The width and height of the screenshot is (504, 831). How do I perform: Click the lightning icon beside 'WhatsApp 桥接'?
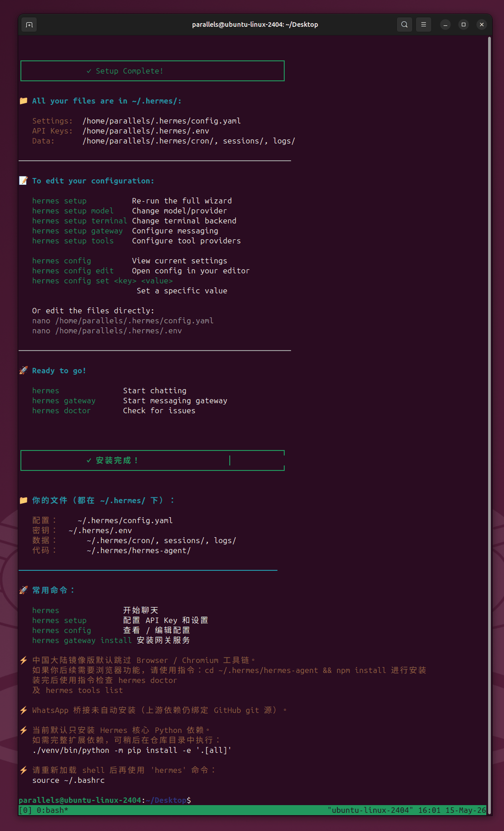[x=24, y=710]
